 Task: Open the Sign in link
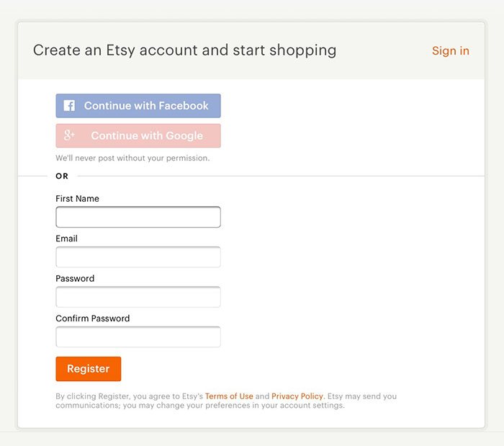click(x=450, y=51)
